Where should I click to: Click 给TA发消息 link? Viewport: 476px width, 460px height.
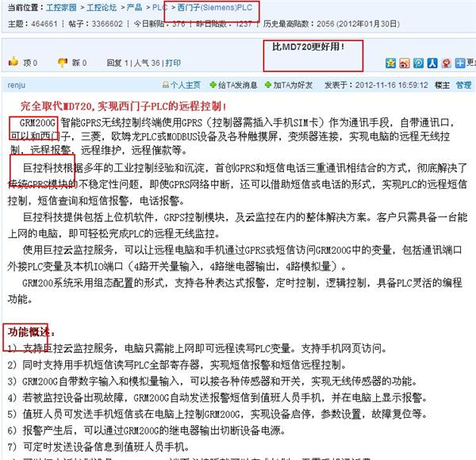[x=238, y=85]
